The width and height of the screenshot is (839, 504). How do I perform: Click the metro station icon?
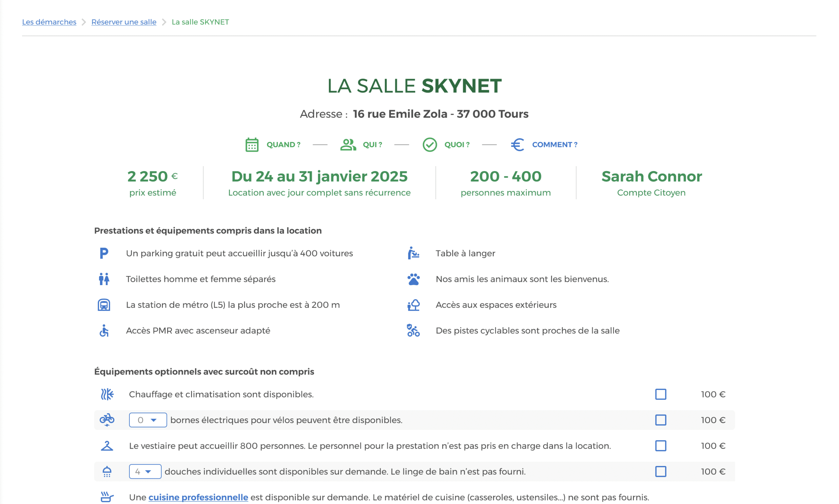(x=104, y=305)
